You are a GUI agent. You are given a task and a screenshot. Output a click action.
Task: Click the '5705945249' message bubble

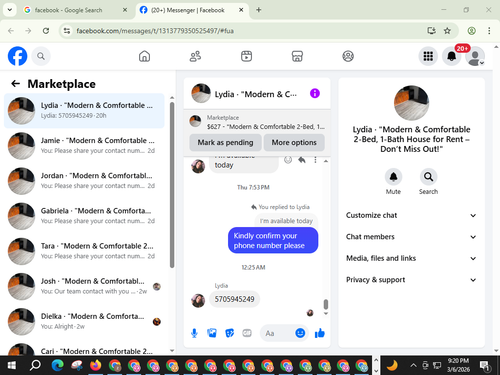click(234, 299)
